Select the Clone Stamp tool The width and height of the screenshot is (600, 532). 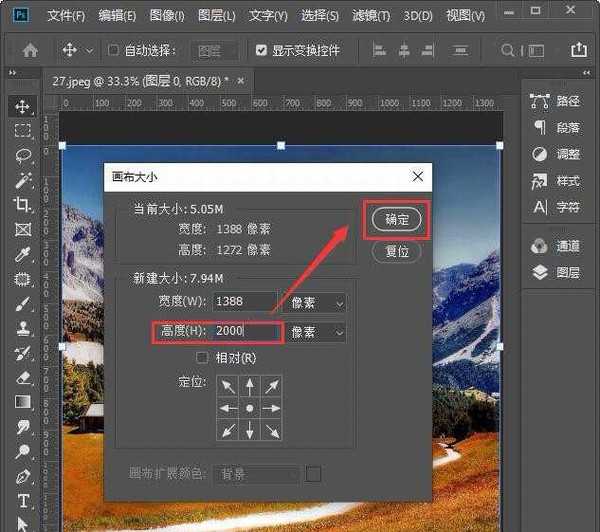pyautogui.click(x=23, y=328)
